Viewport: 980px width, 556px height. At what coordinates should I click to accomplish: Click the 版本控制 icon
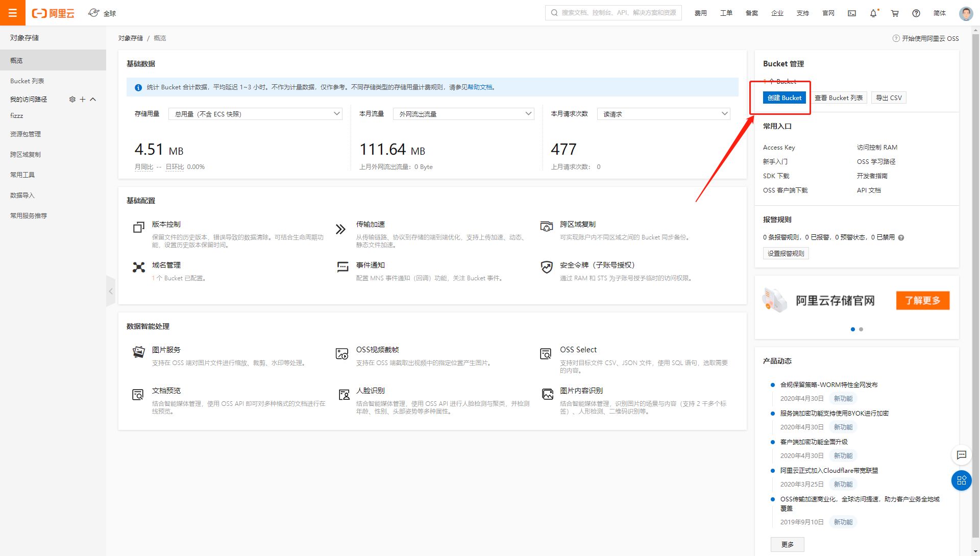138,227
